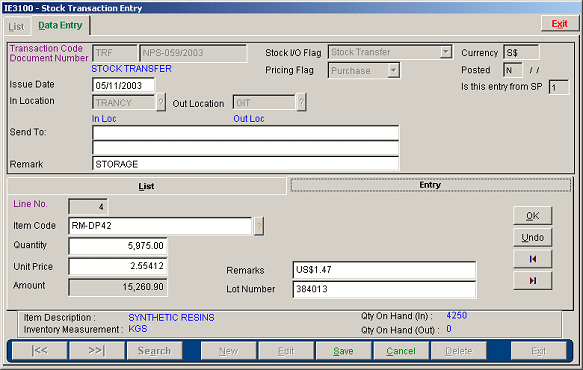Go to the next line entry (red arrow icon)
The height and width of the screenshot is (370, 583).
pyautogui.click(x=532, y=281)
